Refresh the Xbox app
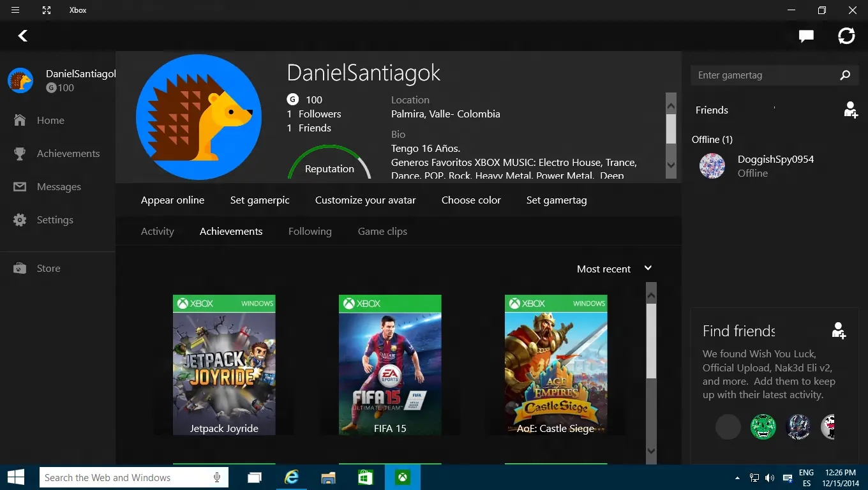 pyautogui.click(x=846, y=36)
